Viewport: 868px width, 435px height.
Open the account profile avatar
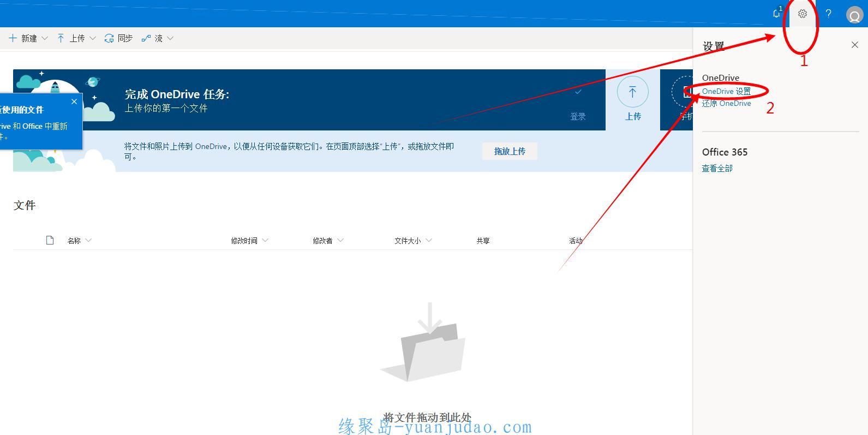pos(854,15)
